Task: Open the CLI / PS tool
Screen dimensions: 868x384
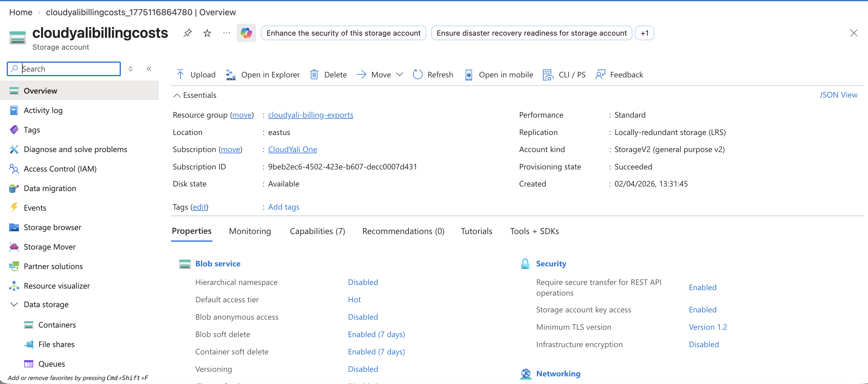Action: click(x=563, y=74)
